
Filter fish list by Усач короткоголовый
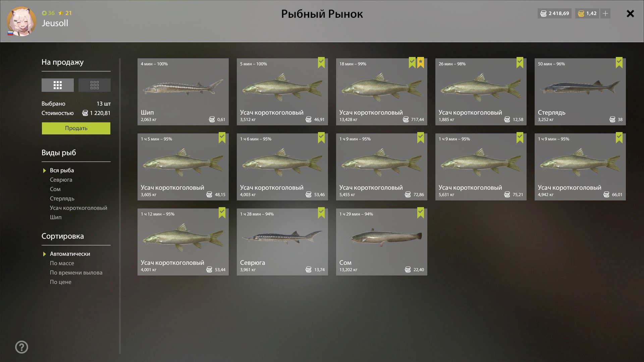tap(78, 208)
